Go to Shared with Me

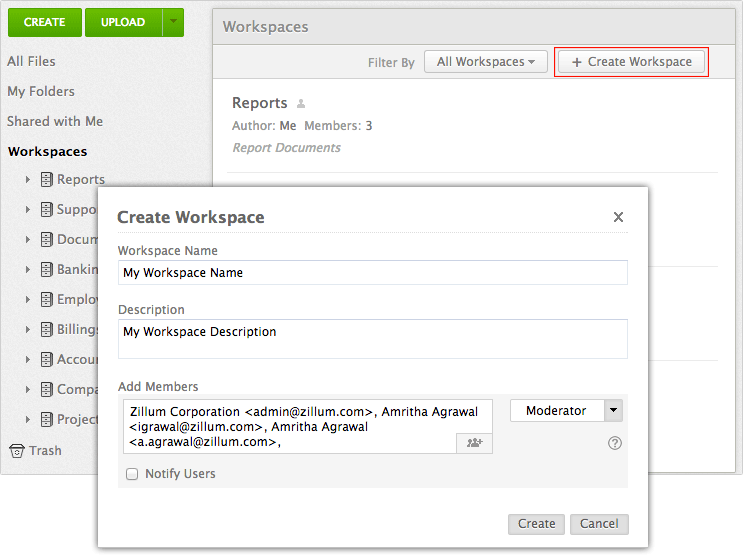coord(55,121)
